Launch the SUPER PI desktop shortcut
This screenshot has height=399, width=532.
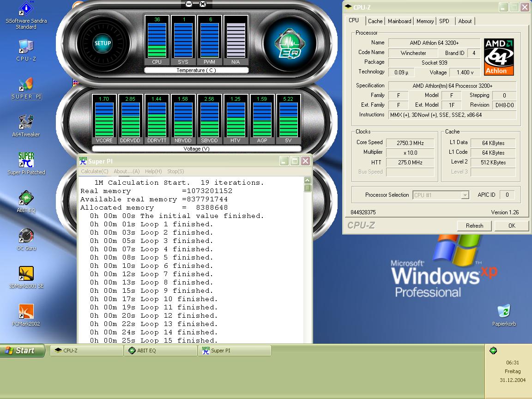[26, 85]
